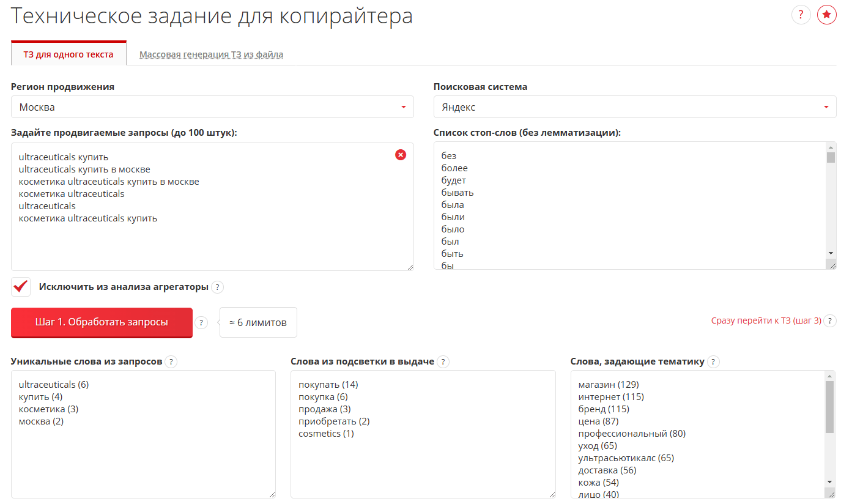Click topic word 'ультрасьютикалс (65)'
Image resolution: width=852 pixels, height=504 pixels.
626,458
